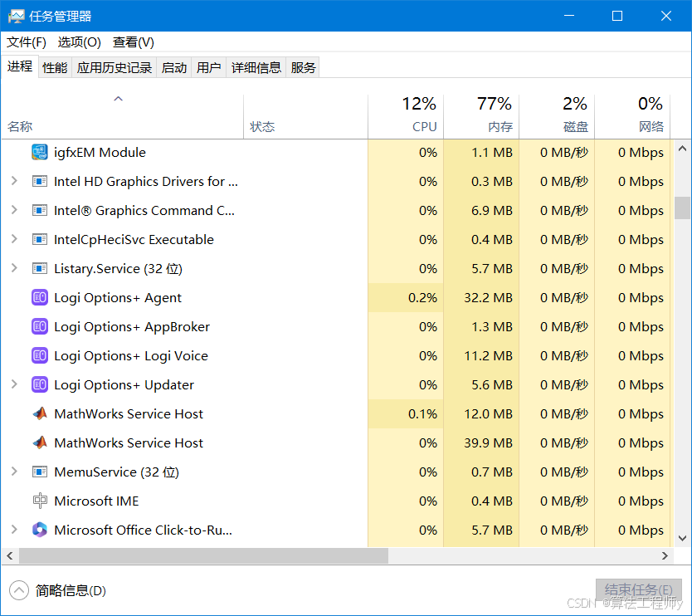Click the MathWorks Service Host icon using 39.9 MB
This screenshot has width=692, height=616.
(x=40, y=442)
